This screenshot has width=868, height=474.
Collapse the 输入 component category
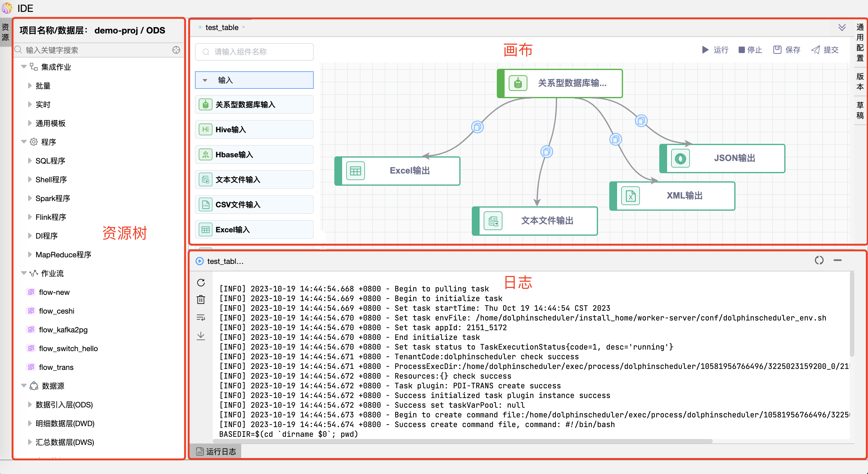pyautogui.click(x=205, y=80)
